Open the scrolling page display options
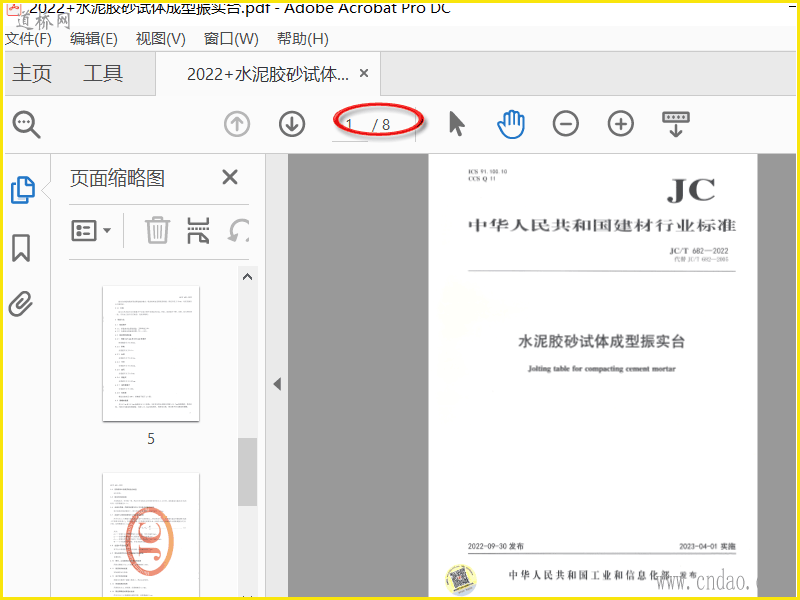This screenshot has width=800, height=600. [x=676, y=124]
